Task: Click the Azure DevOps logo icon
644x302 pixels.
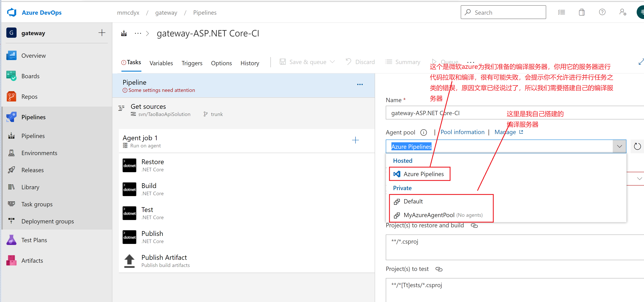Action: coord(11,12)
